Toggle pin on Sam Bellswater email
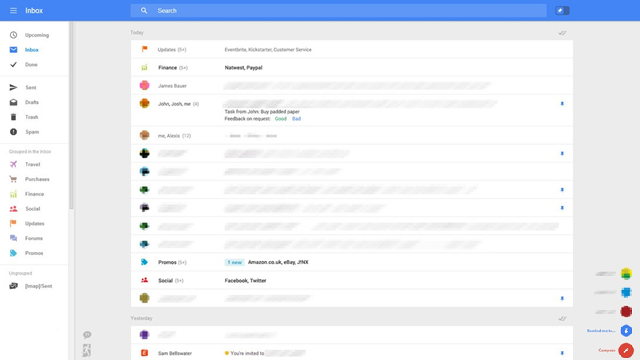This screenshot has height=360, width=640. [562, 353]
